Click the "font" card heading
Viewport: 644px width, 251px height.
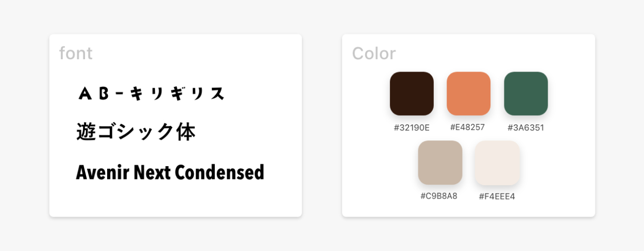pos(76,53)
